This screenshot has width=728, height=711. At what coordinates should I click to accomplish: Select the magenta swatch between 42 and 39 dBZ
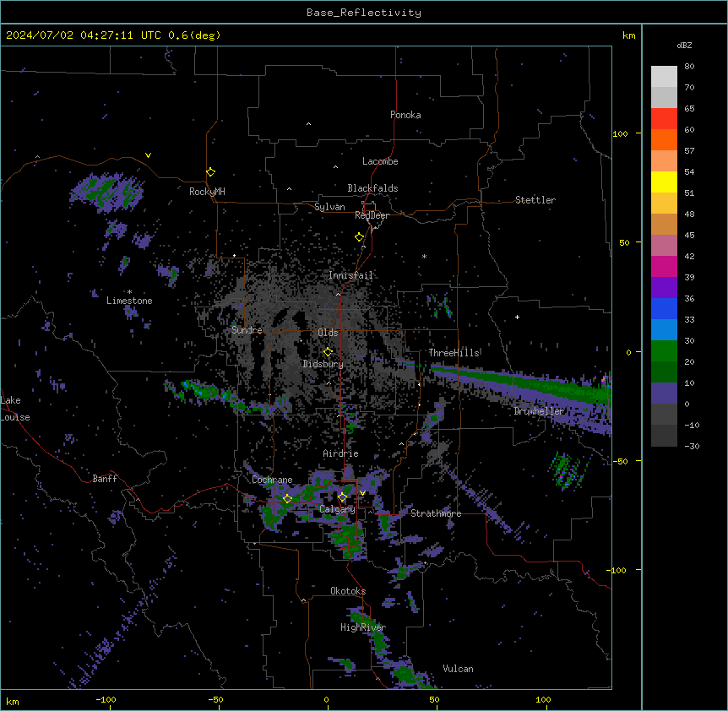[664, 266]
